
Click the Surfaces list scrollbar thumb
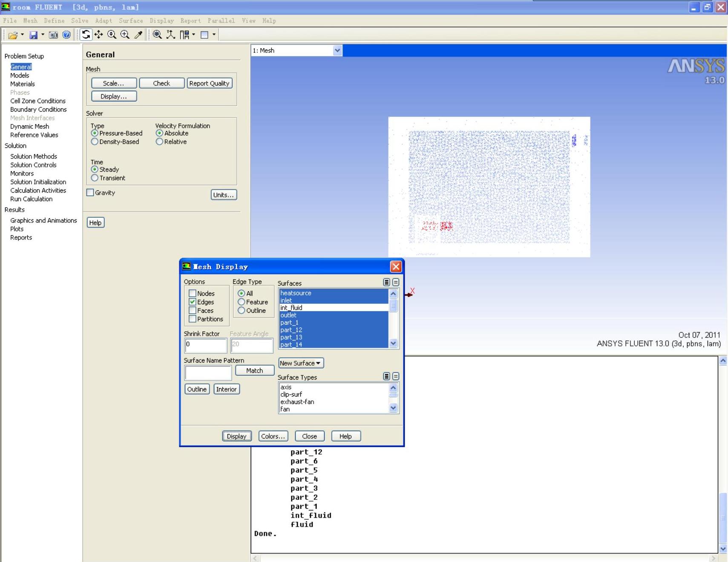(393, 305)
